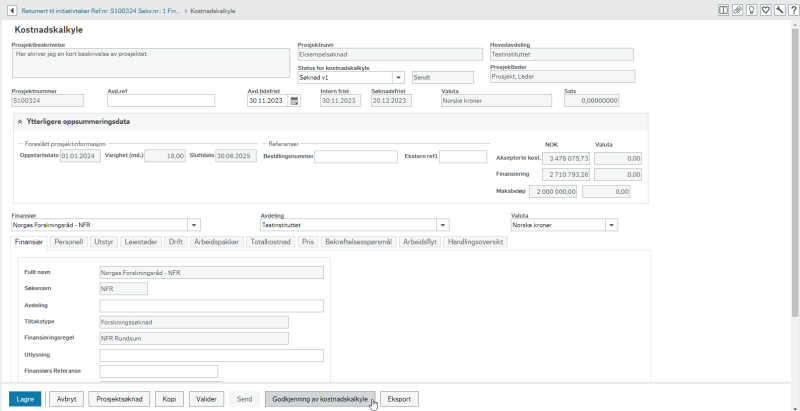Switch to the Leiesteder tab
Viewport: 800px width, 411px height.
pyautogui.click(x=141, y=242)
